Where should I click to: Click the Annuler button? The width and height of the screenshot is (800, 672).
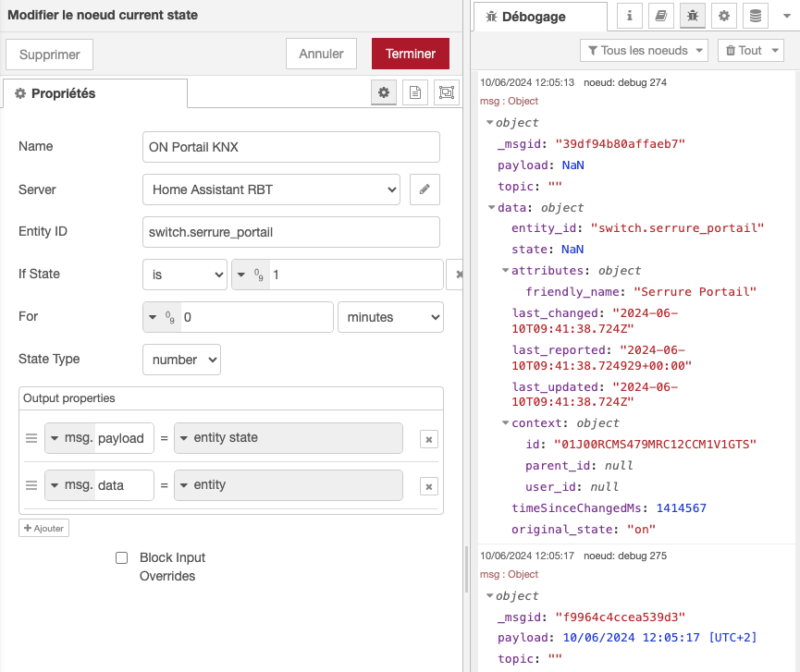[322, 54]
